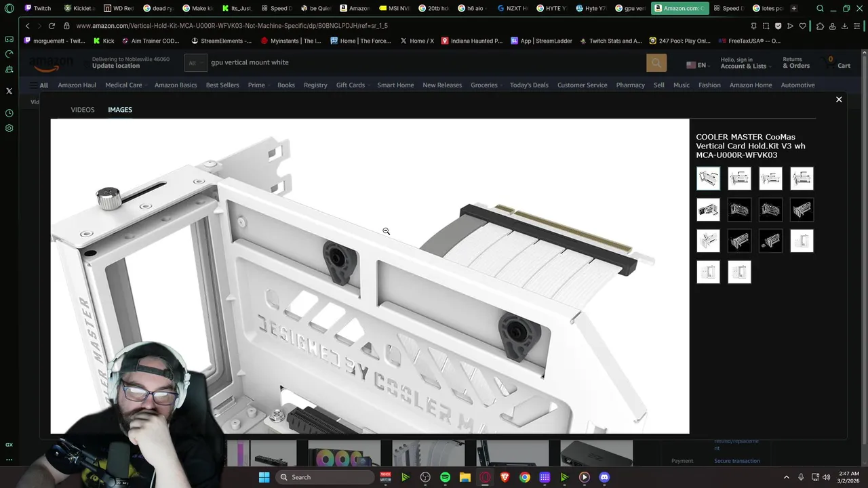This screenshot has width=868, height=488.
Task: Open Spotify from the taskbar
Action: pos(445,477)
